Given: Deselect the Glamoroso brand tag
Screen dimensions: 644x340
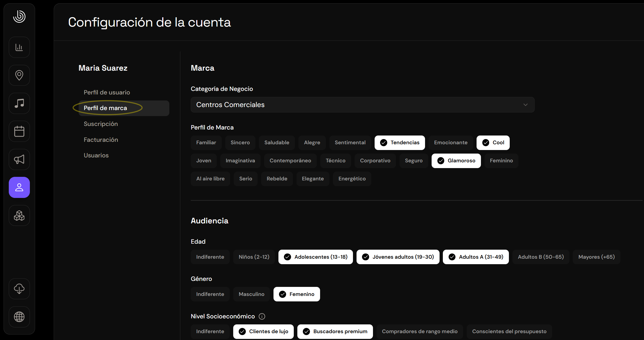Looking at the screenshot, I should coord(456,161).
